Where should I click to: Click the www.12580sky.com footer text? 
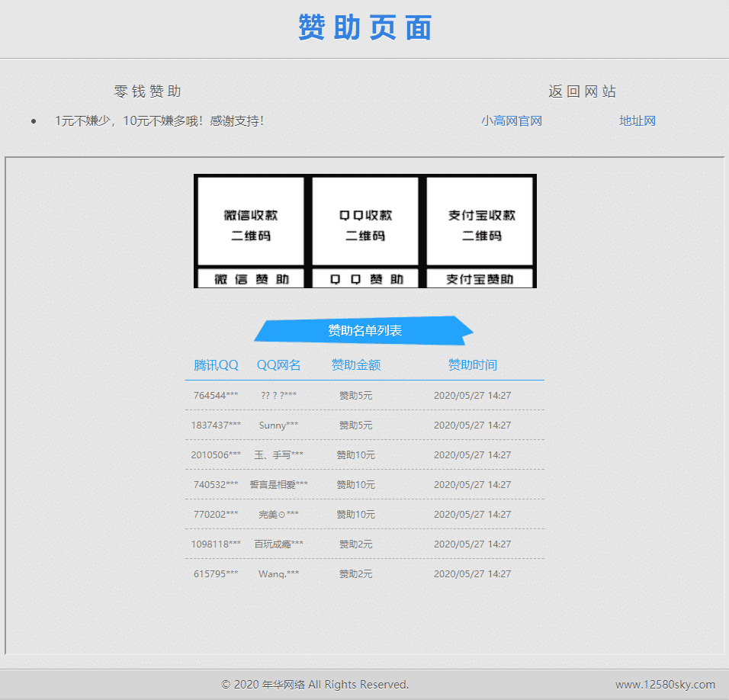pyautogui.click(x=665, y=685)
